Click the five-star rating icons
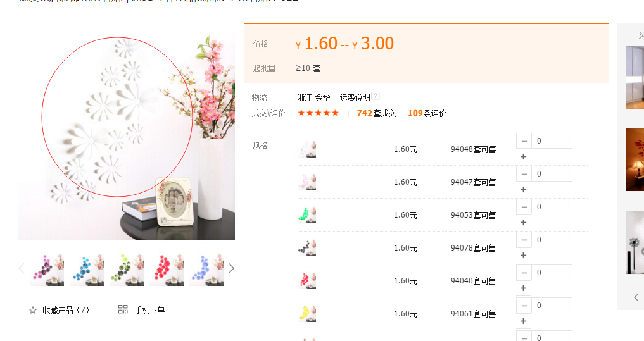 (x=319, y=113)
